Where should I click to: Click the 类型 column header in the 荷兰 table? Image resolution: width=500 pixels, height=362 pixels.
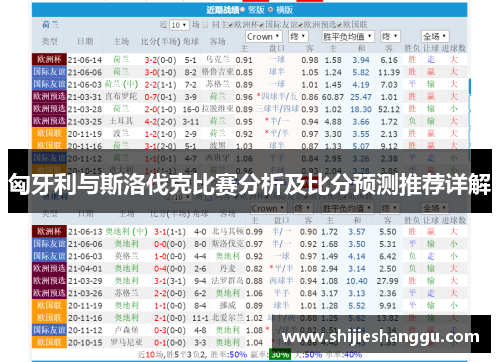(x=49, y=41)
